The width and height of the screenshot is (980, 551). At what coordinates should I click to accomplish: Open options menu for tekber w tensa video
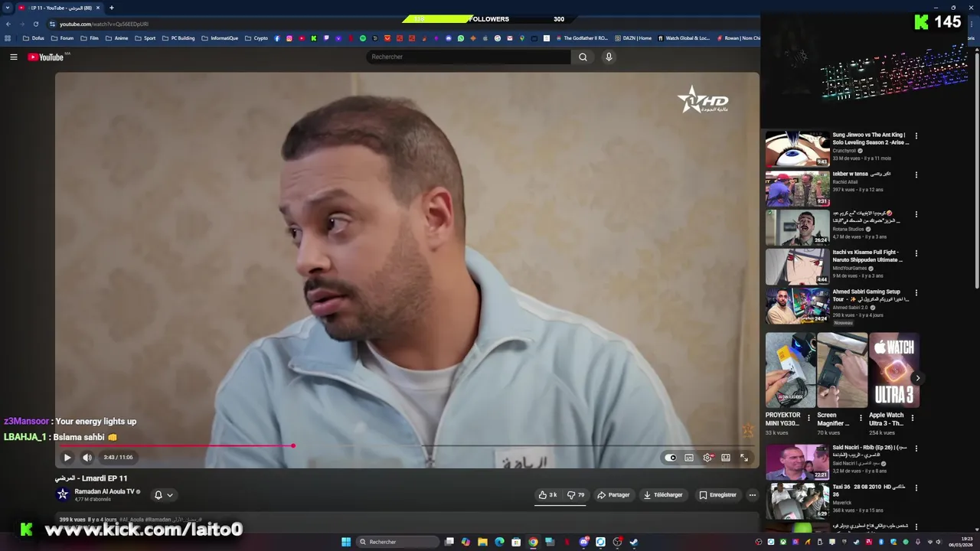coord(916,175)
